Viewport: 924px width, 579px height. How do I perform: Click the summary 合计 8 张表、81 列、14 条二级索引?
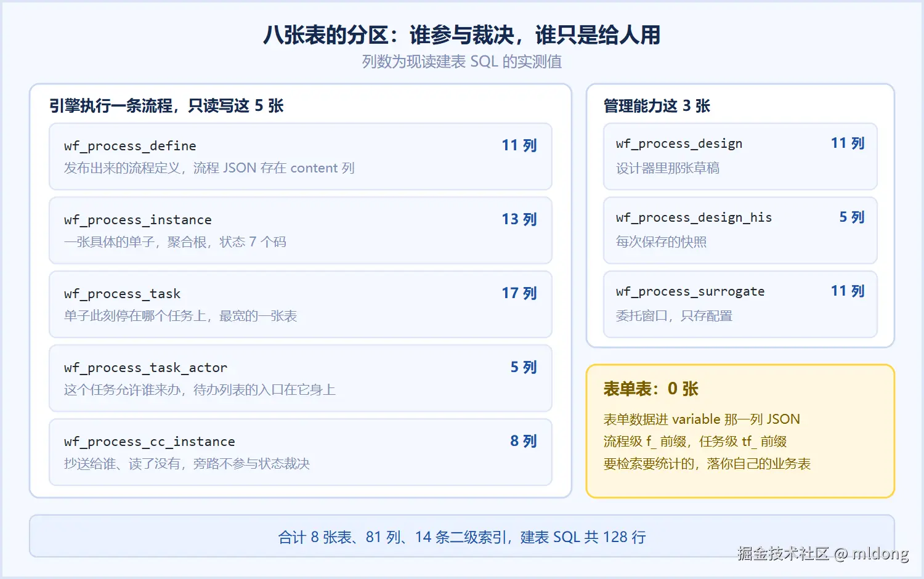pyautogui.click(x=394, y=537)
